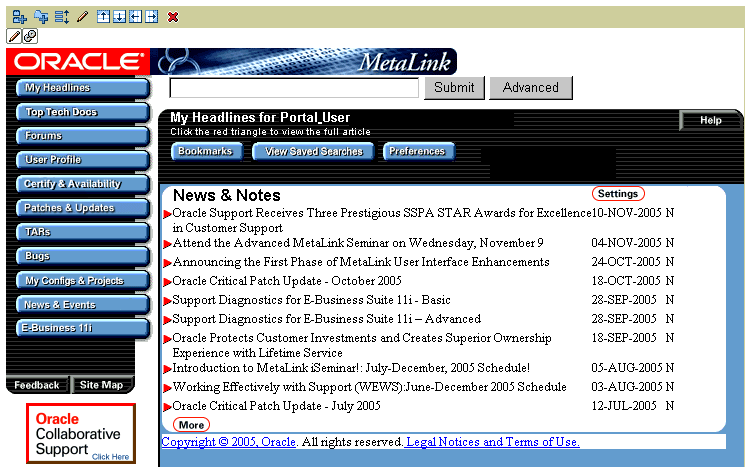The image size is (752, 474).
Task: Click the Oracle Critical Patch Update - July 2005 headline
Action: point(277,406)
